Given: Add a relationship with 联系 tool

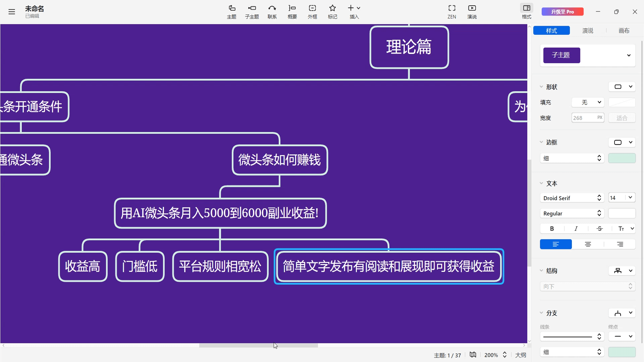Looking at the screenshot, I should coord(272,12).
